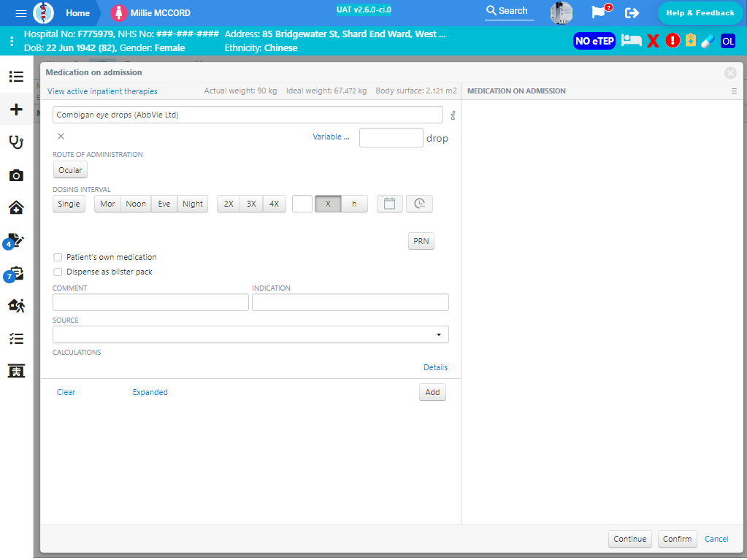This screenshot has height=560, width=747.
Task: Open the calculation Details link
Action: pyautogui.click(x=435, y=368)
